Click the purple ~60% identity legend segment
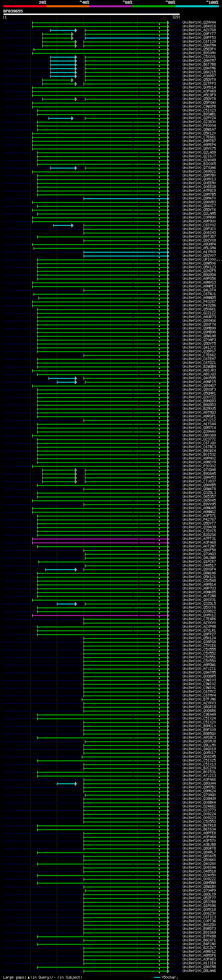Image resolution: width=222 pixels, height=980 pixels. pos(111,6)
